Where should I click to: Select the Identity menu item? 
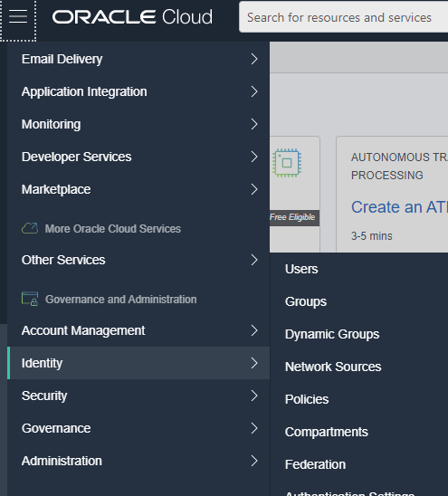point(138,363)
